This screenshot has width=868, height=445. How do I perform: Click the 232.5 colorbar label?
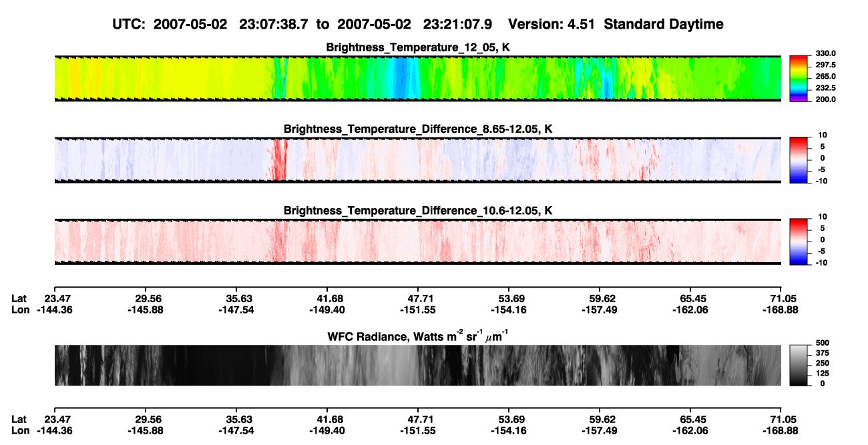(826, 87)
